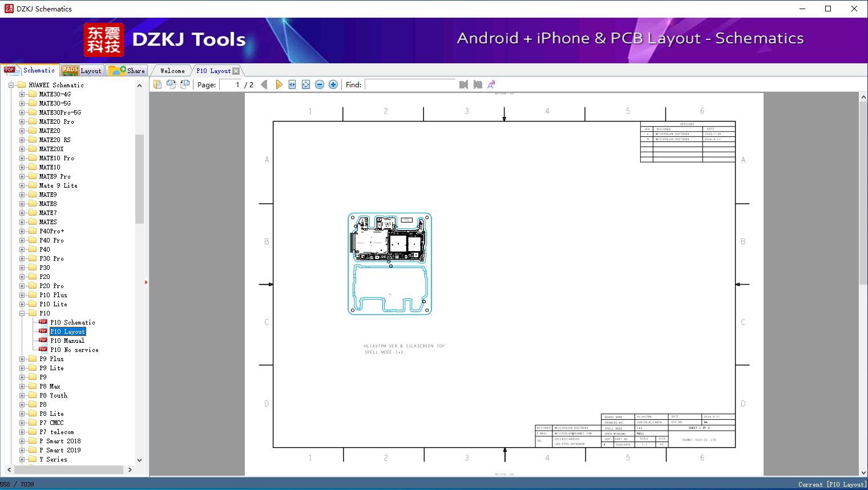The image size is (868, 490).
Task: Select the P20 Pro folder label
Action: pos(51,286)
